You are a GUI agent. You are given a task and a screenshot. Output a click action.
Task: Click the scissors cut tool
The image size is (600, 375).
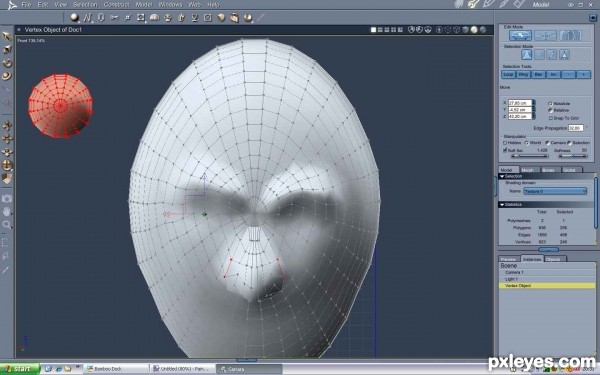(x=114, y=18)
